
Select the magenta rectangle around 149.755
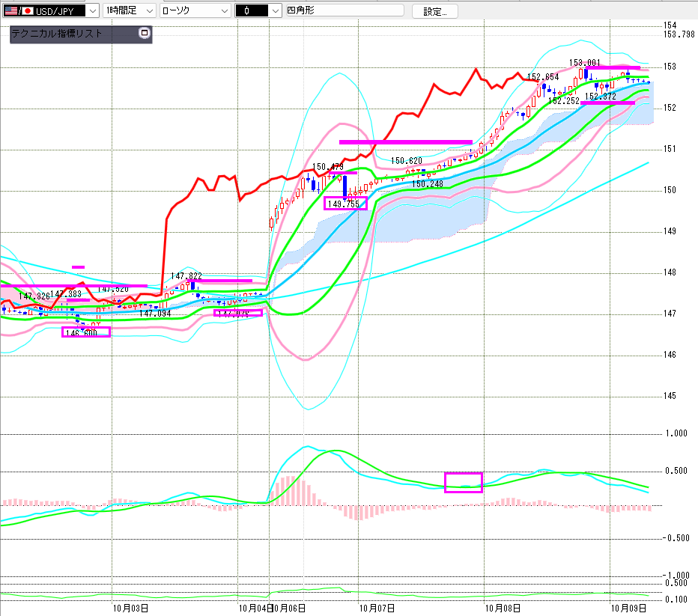pos(345,203)
